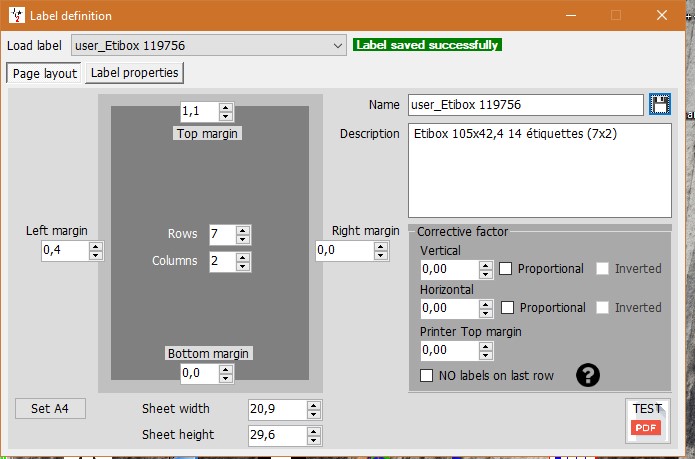Decrease the Columns count
695x459 pixels.
click(242, 266)
